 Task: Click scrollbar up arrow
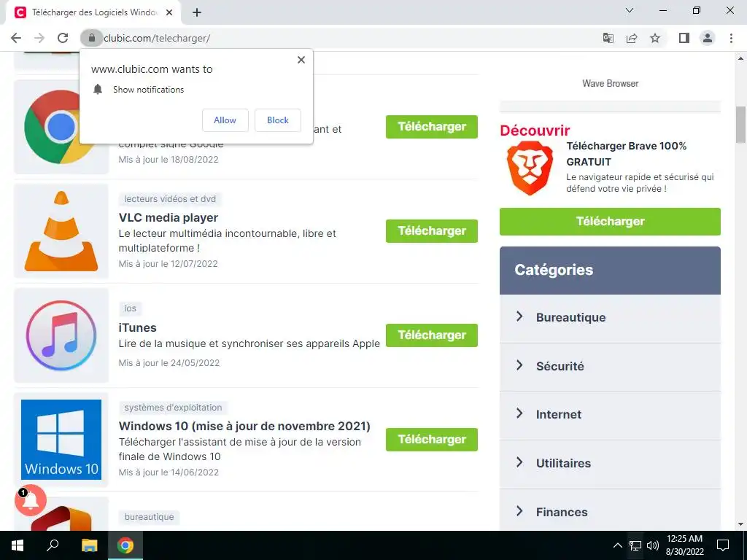click(x=740, y=59)
